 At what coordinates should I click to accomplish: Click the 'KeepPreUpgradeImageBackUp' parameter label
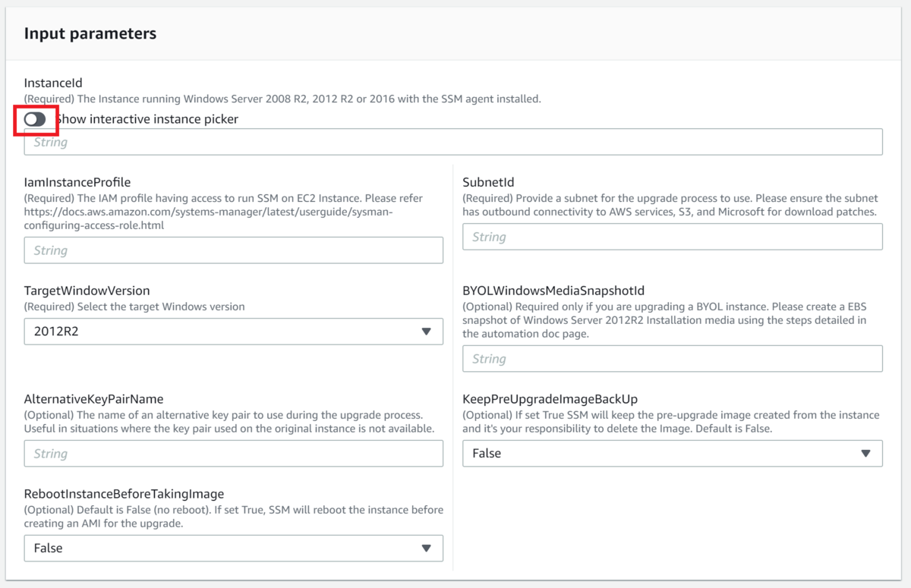click(550, 399)
